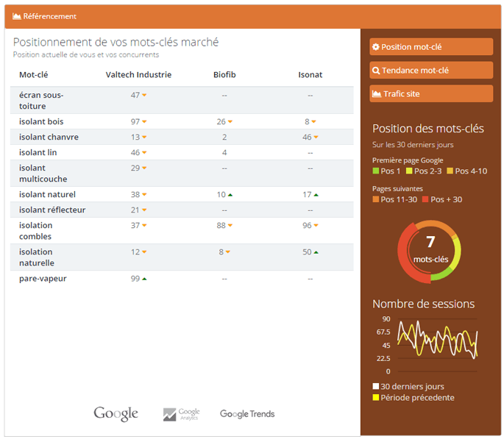Click the down arrow beside Isonat 46
Screen dimensions: 504x439
[x=316, y=137]
